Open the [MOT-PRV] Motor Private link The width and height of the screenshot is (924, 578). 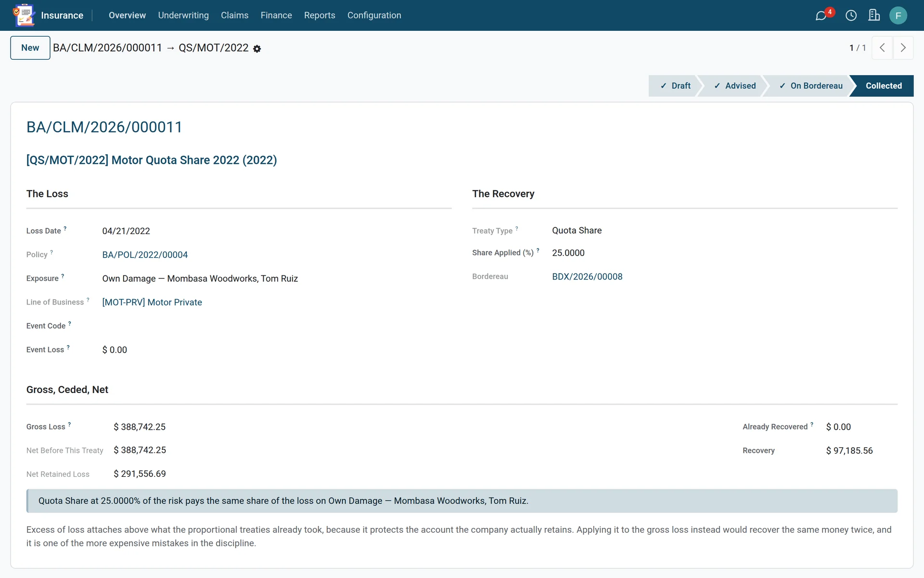click(152, 302)
